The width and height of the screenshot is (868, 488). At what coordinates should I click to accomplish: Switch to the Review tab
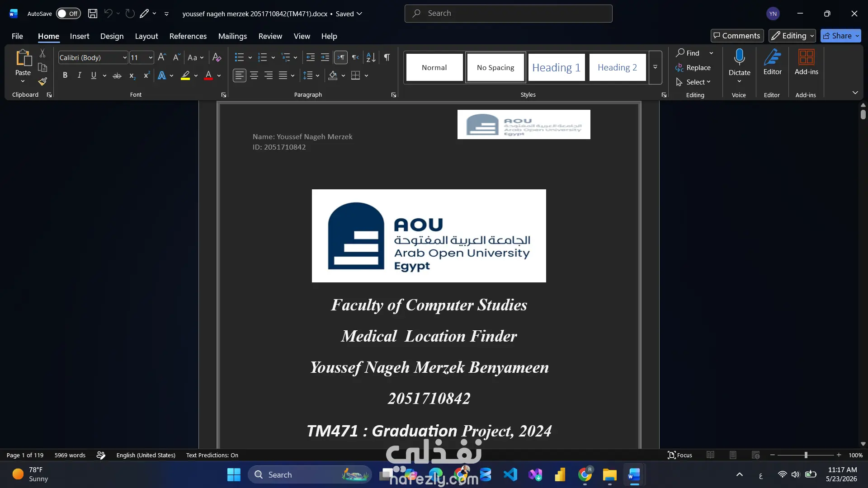(x=270, y=36)
